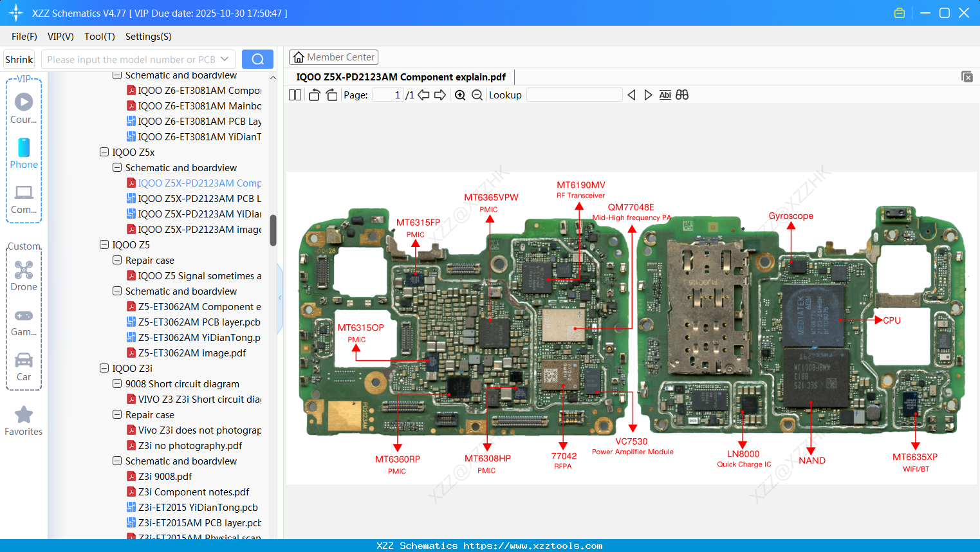Select the Phone category in sidebar
The height and width of the screenshot is (552, 980).
point(23,154)
